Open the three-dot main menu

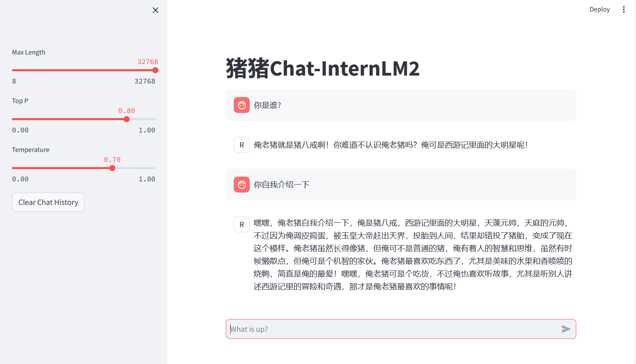pyautogui.click(x=624, y=10)
